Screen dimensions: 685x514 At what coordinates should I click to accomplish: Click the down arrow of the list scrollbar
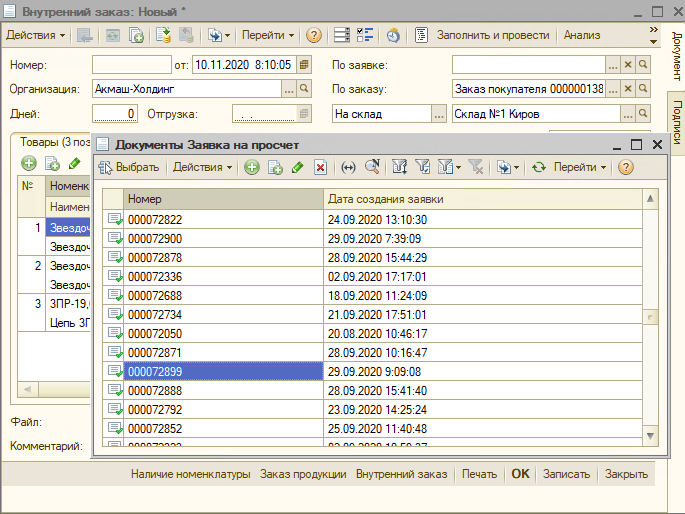pos(650,436)
